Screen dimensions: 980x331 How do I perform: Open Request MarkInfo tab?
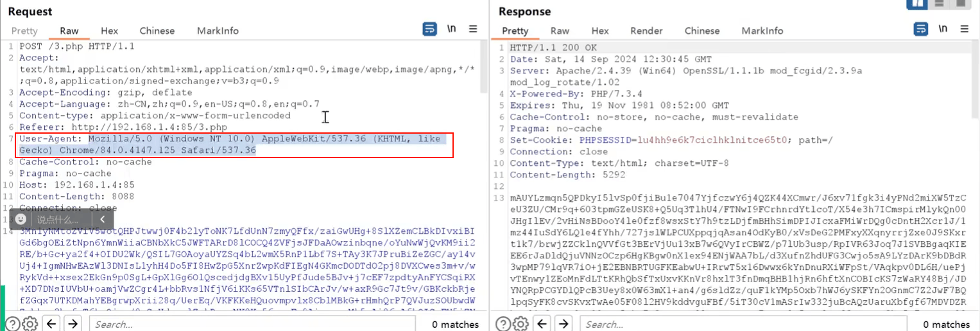point(218,31)
